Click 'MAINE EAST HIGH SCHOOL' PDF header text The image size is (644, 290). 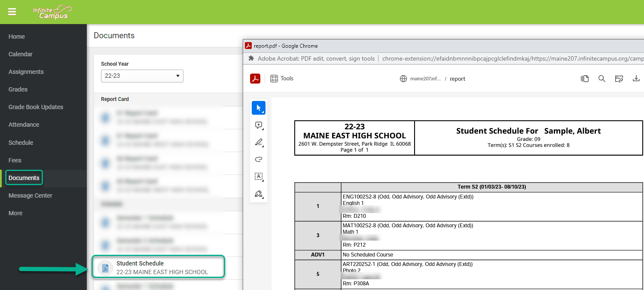pyautogui.click(x=354, y=136)
